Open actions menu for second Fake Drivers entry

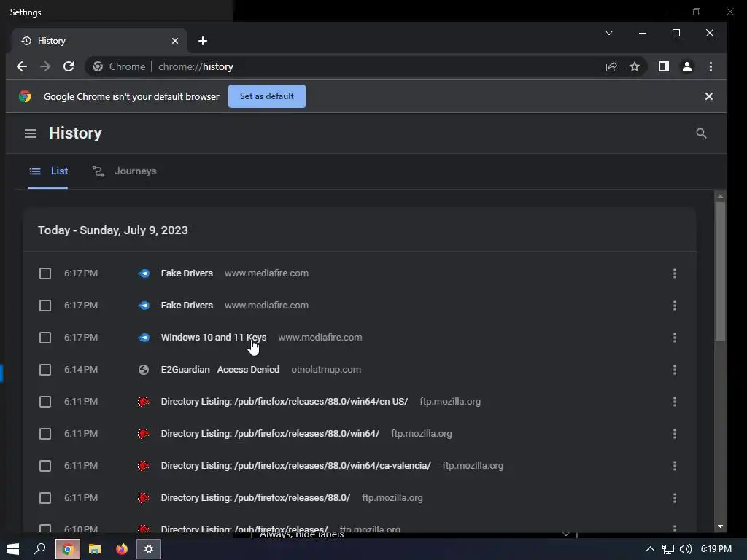pyautogui.click(x=675, y=306)
